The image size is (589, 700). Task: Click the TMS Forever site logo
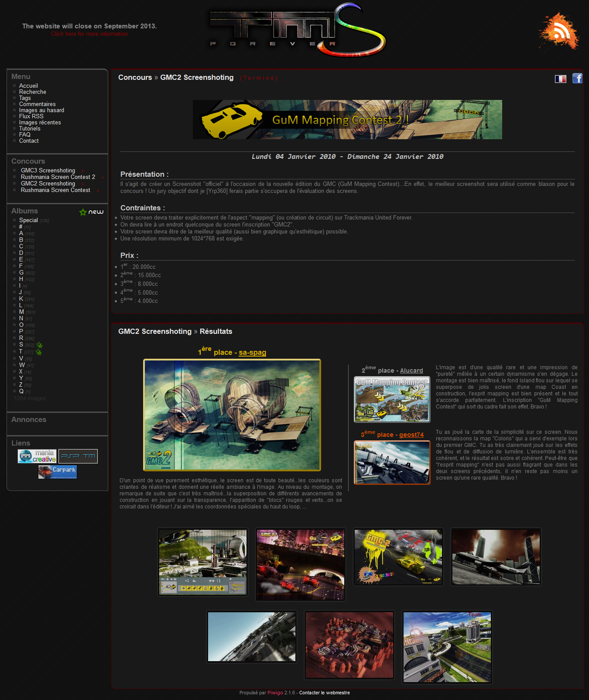pyautogui.click(x=298, y=31)
